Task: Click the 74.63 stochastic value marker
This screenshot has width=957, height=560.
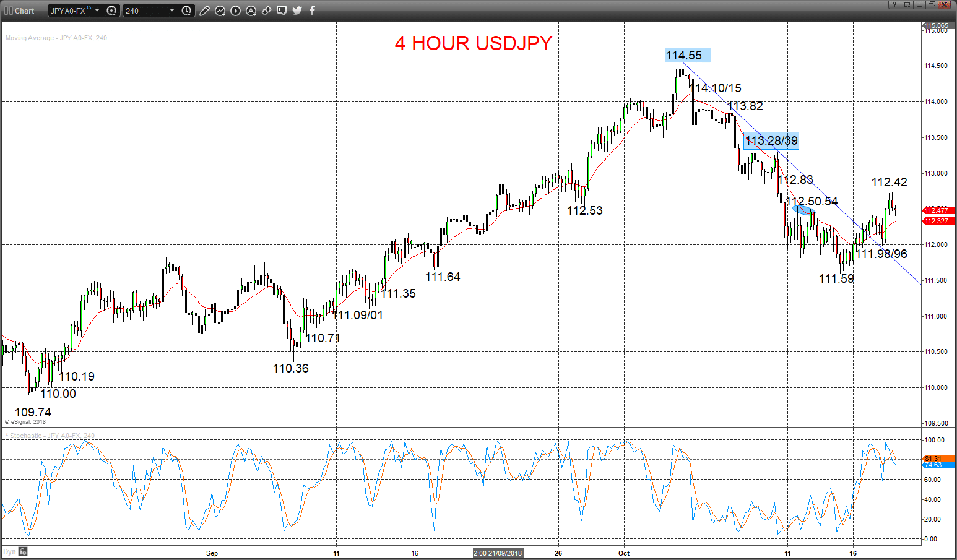Action: pos(938,465)
